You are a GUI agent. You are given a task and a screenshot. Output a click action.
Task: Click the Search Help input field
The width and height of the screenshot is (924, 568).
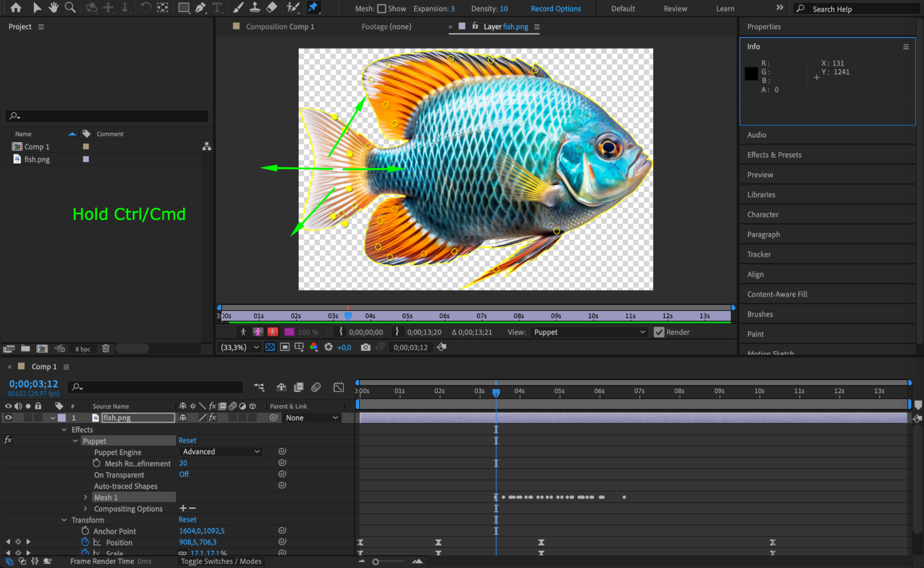coord(860,9)
